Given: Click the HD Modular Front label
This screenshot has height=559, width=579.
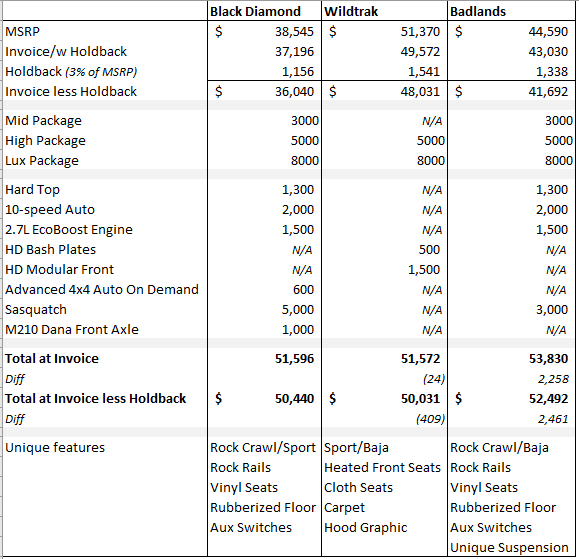Looking at the screenshot, I should [59, 270].
